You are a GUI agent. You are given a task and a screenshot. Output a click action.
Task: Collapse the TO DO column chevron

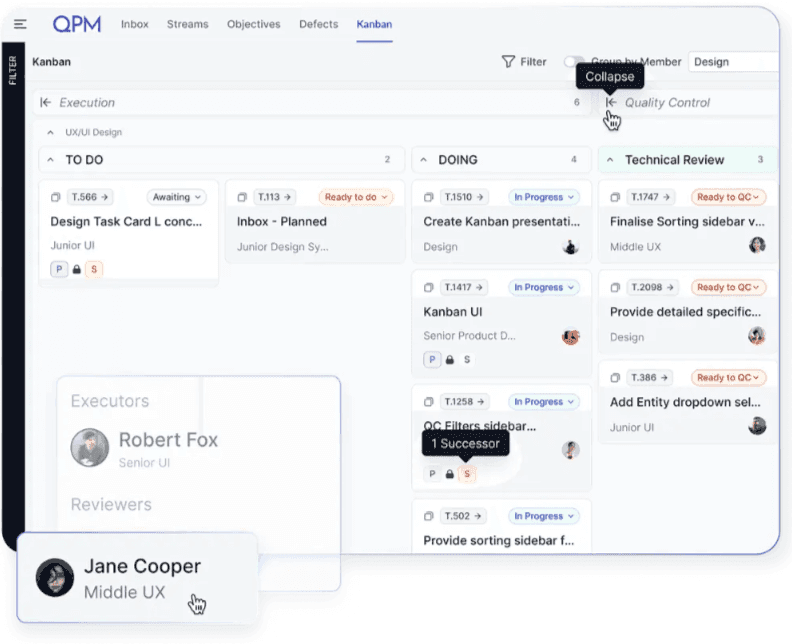50,160
